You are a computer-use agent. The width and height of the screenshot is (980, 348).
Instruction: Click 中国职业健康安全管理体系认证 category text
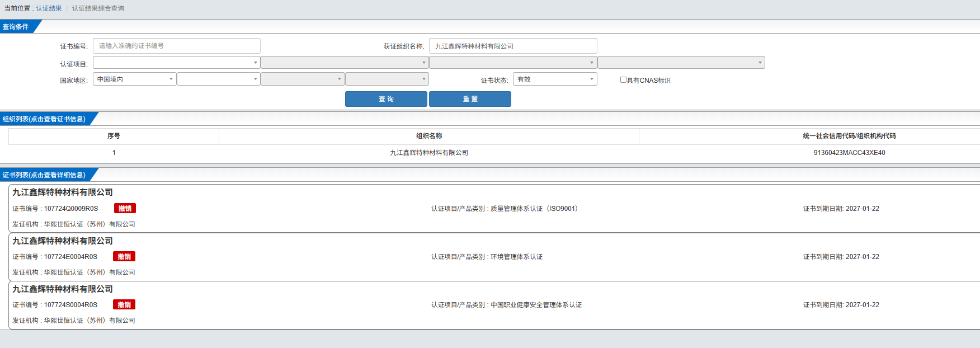tap(536, 305)
